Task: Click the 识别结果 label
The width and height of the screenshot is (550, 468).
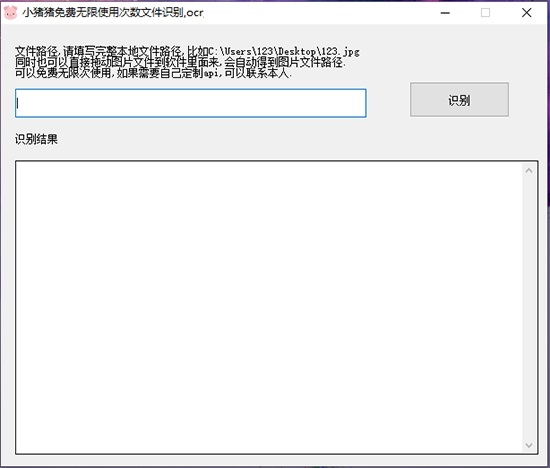Action: (36, 139)
